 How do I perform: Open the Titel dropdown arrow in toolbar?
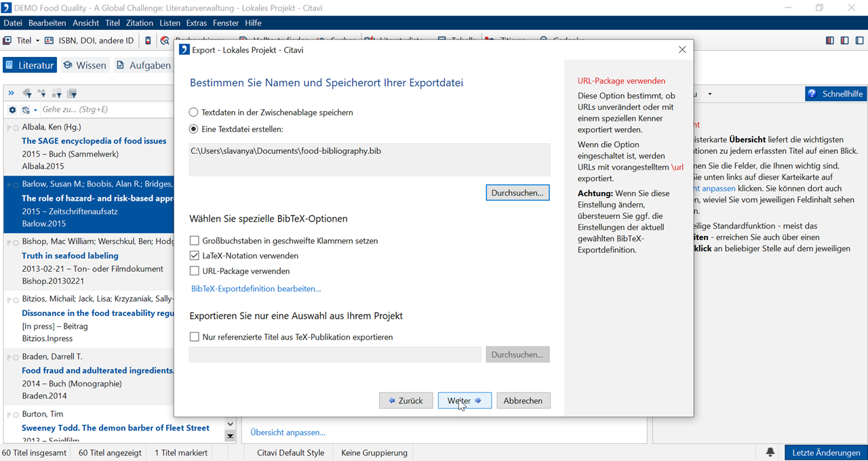[x=37, y=41]
